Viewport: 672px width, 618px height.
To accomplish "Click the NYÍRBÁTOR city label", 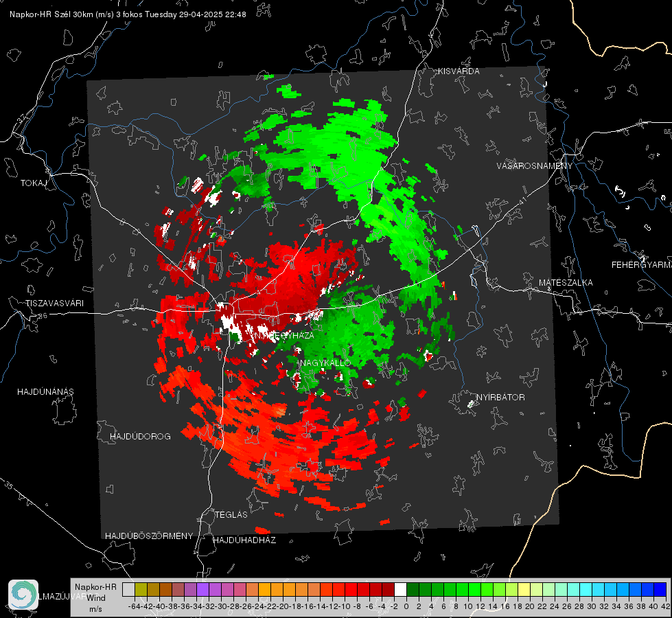I will point(500,398).
